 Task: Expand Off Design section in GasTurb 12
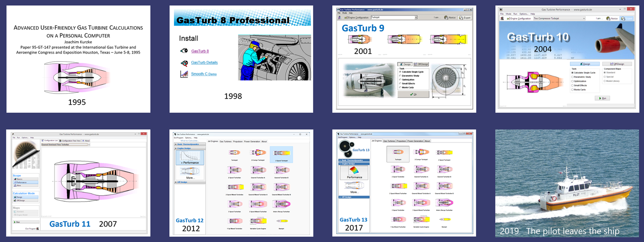(190, 182)
